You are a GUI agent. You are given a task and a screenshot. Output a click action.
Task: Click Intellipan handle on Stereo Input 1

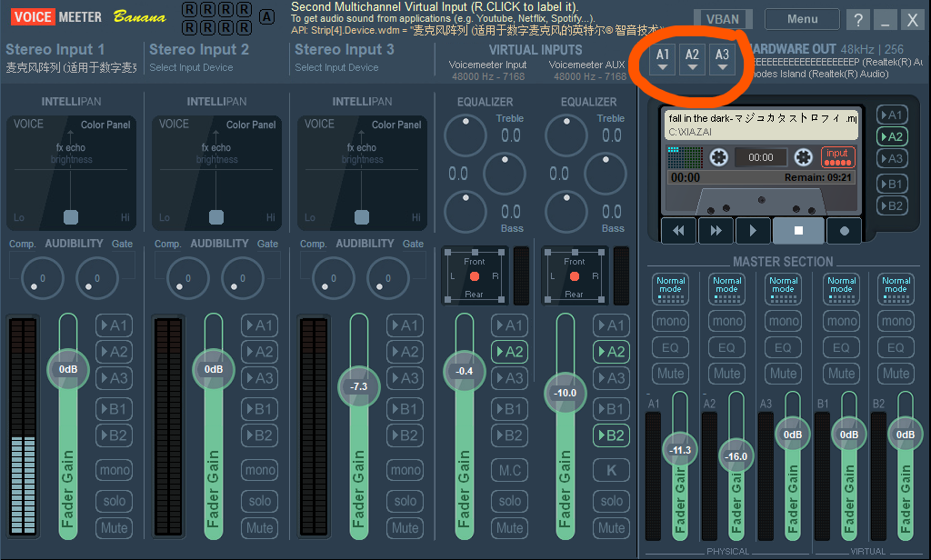tap(71, 216)
